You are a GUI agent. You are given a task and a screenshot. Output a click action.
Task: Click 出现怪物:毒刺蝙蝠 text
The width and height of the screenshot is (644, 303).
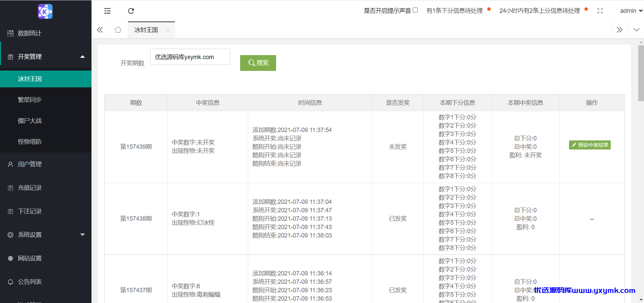coord(196,295)
